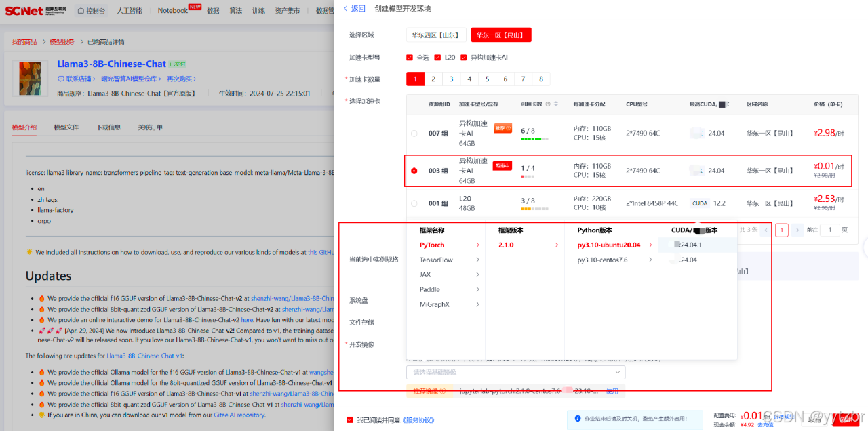Click the 特惠中 badge on group 003
Image resolution: width=868 pixels, height=431 pixels.
click(x=502, y=165)
